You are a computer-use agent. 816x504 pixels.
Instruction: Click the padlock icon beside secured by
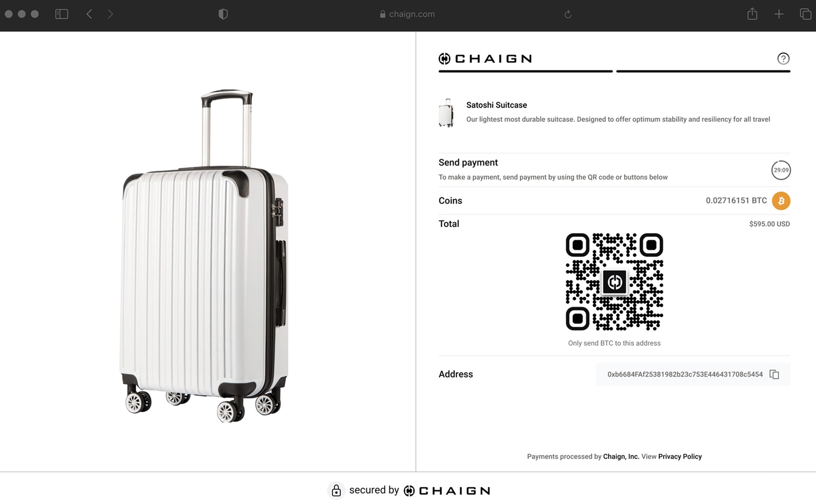coord(336,490)
